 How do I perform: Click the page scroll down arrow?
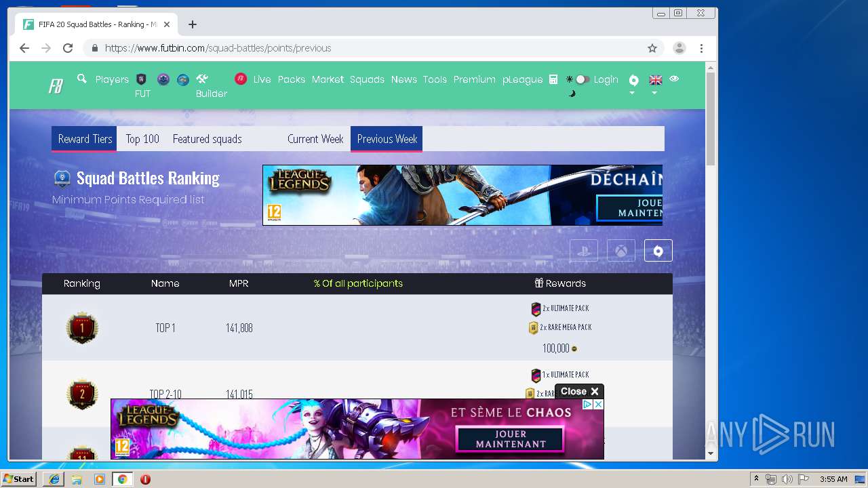(x=711, y=453)
